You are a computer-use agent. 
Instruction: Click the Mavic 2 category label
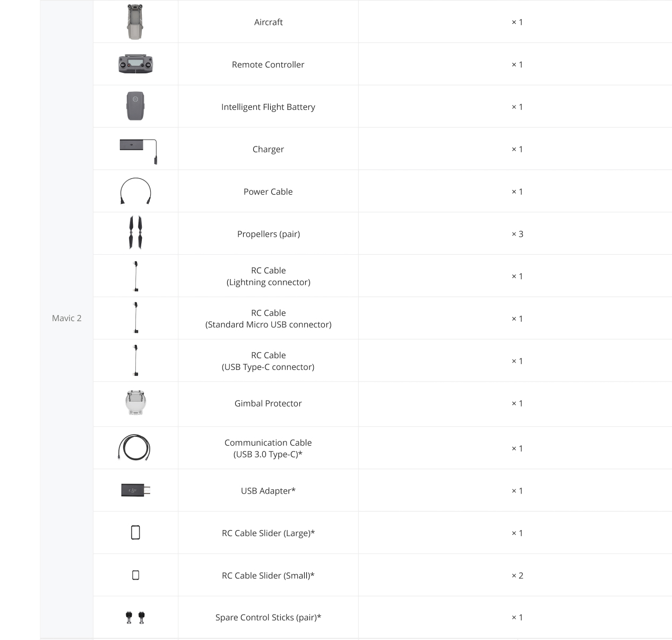[x=67, y=318]
